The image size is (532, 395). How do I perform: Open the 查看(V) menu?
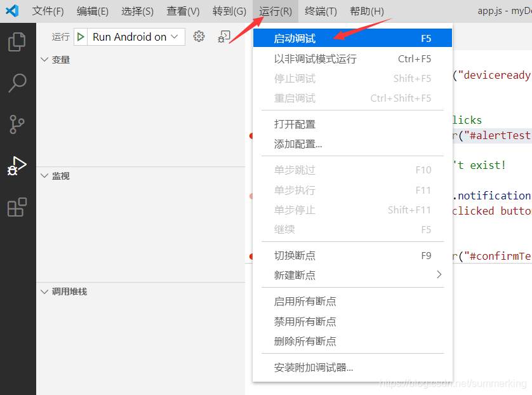(183, 11)
